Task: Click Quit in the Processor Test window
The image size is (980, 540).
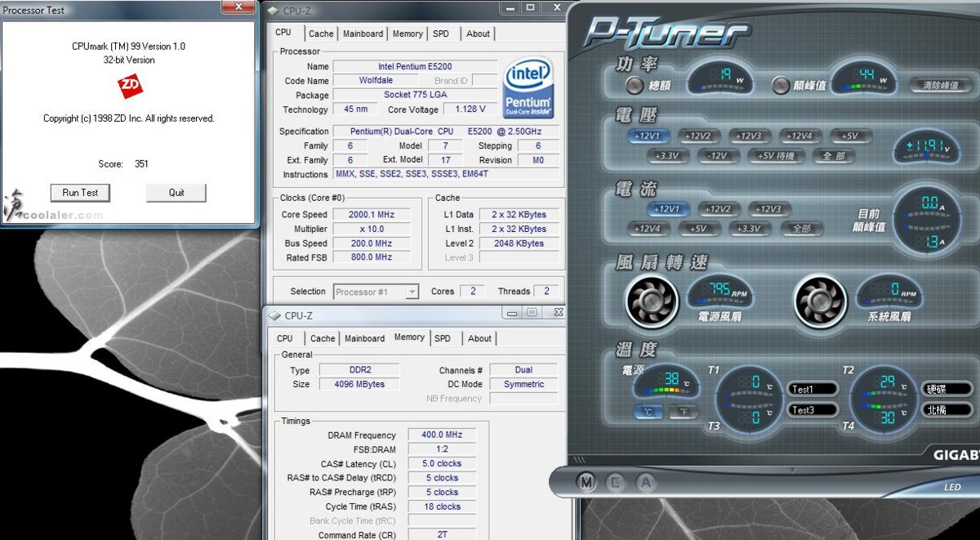Action: (176, 193)
